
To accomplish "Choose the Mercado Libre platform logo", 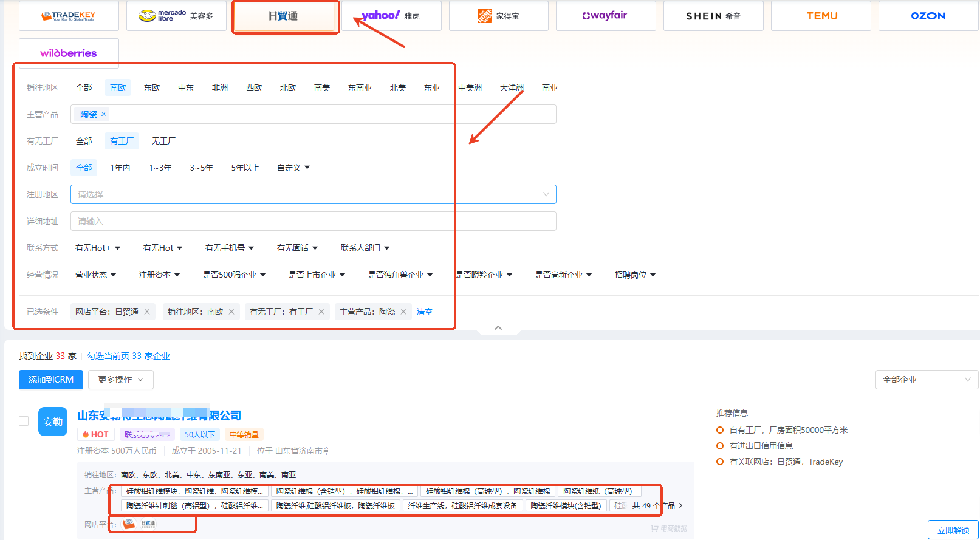I will click(176, 16).
